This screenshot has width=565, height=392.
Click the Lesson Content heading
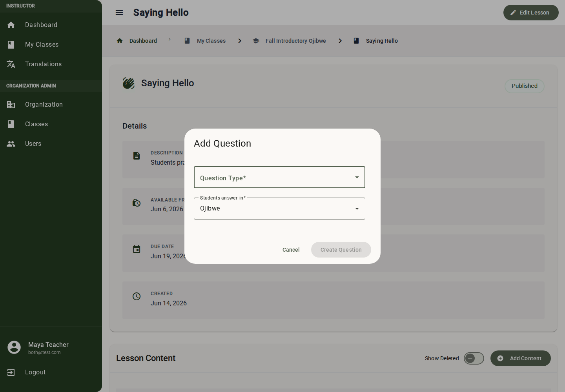point(146,358)
